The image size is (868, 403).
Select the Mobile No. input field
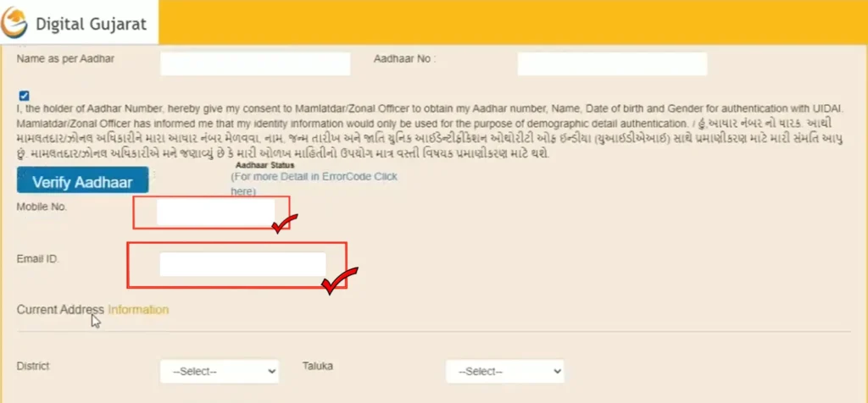point(215,213)
